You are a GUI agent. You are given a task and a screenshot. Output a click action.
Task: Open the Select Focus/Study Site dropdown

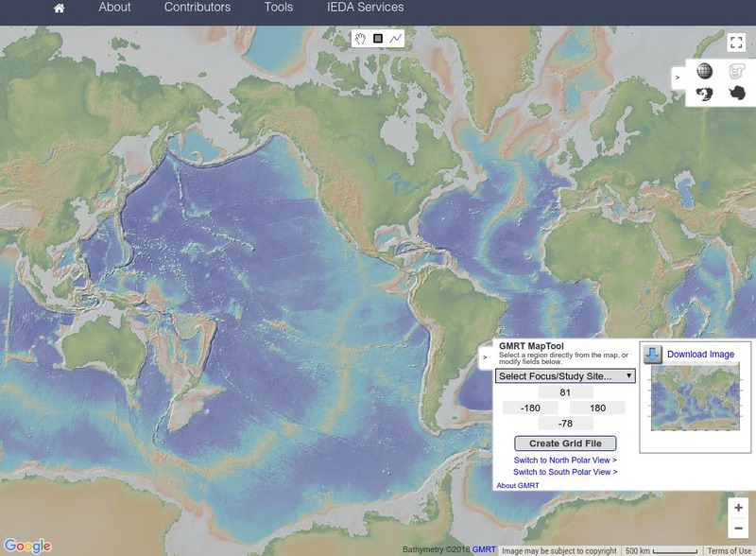click(565, 375)
